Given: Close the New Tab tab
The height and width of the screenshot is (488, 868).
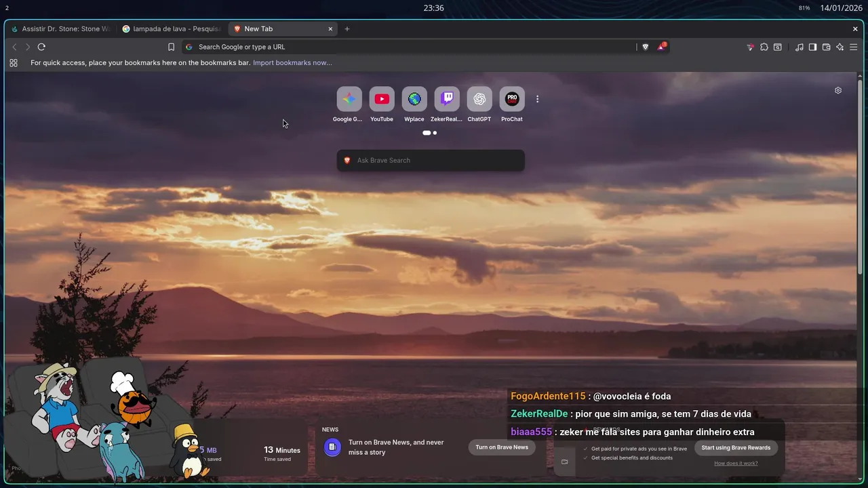Looking at the screenshot, I should (x=330, y=29).
